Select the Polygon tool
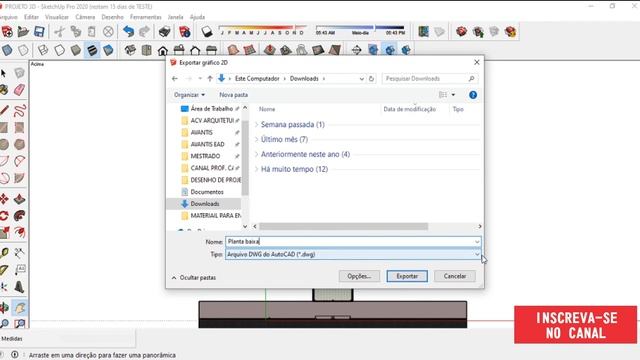 [19, 144]
